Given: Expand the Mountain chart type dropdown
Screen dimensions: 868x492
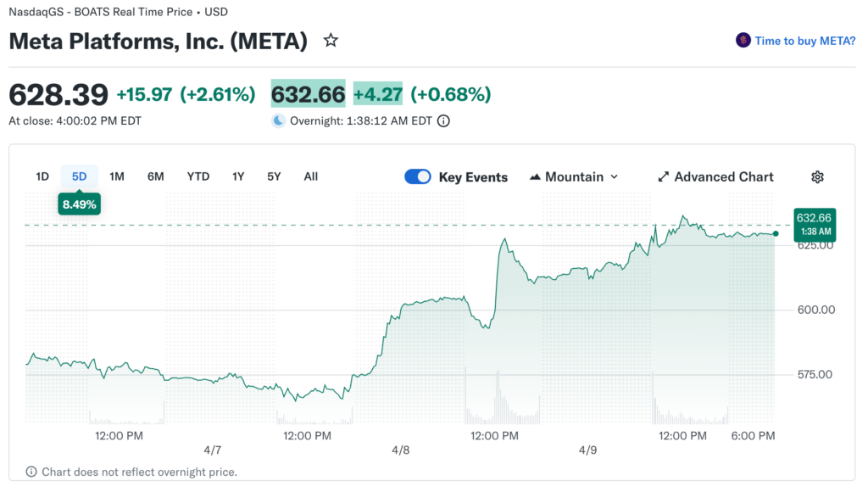Looking at the screenshot, I should click(615, 177).
